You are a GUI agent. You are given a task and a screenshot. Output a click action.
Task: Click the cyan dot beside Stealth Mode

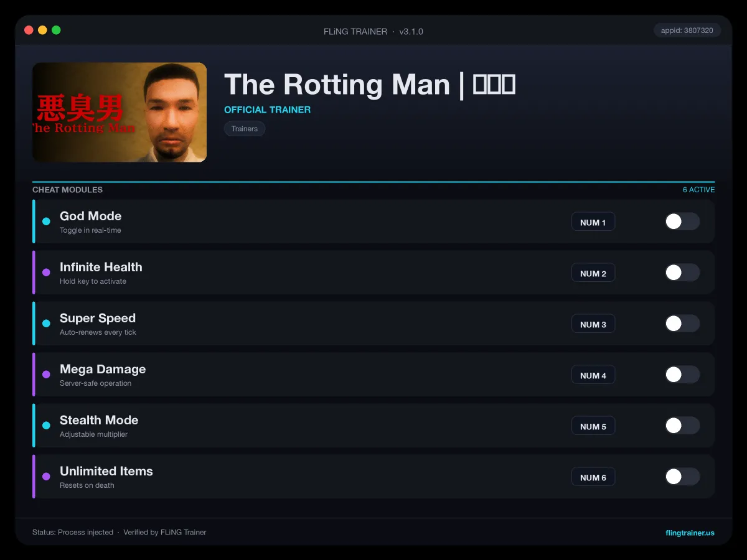(46, 426)
